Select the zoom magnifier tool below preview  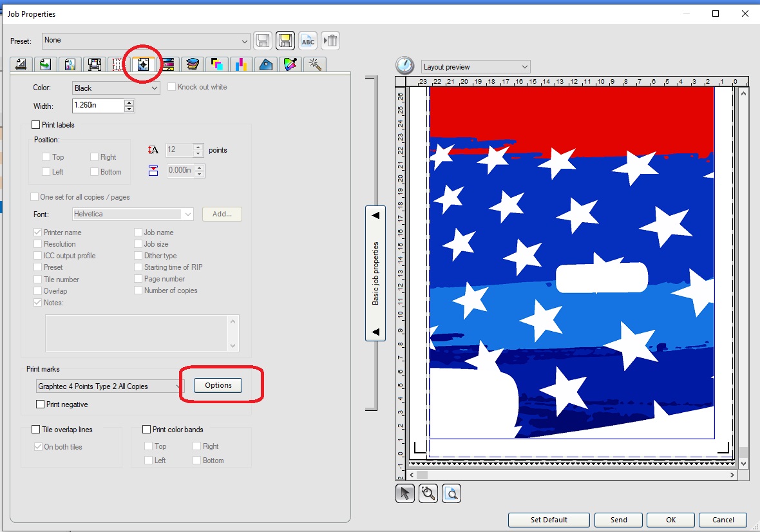click(x=428, y=493)
